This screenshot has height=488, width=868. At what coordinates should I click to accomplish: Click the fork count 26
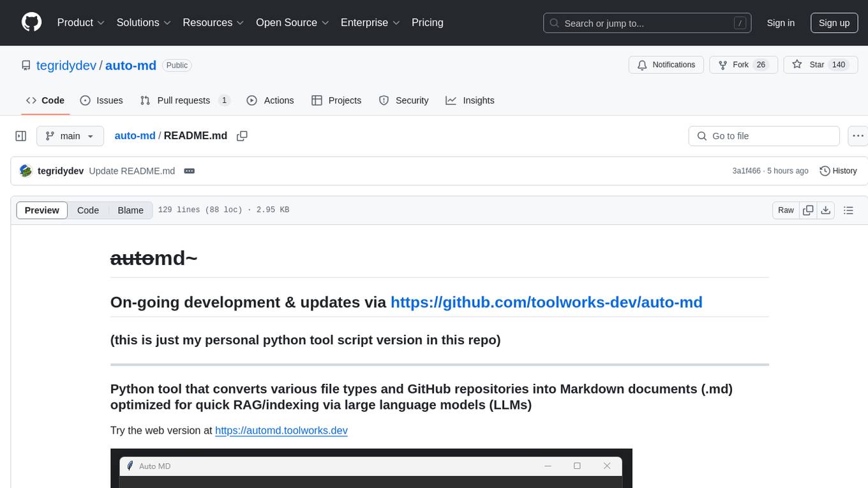point(761,65)
